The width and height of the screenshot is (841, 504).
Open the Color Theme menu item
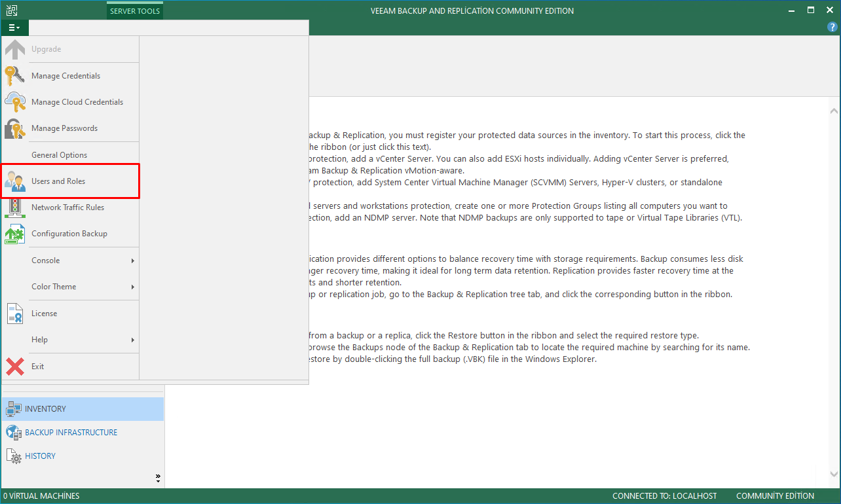tap(71, 287)
